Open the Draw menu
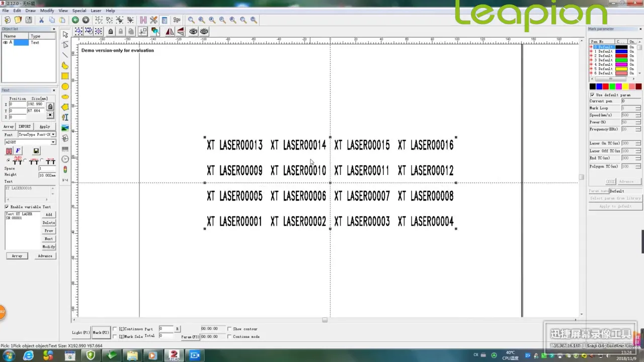The image size is (644, 362). [30, 11]
